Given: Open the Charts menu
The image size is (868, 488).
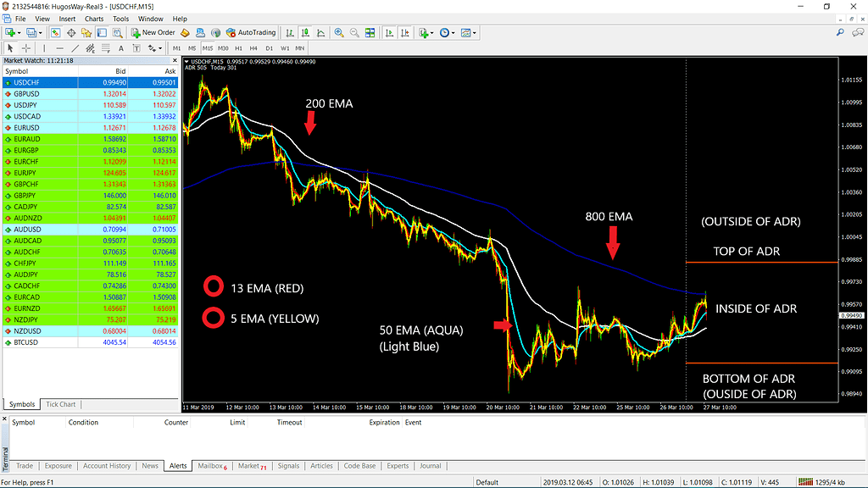Looking at the screenshot, I should click(93, 19).
